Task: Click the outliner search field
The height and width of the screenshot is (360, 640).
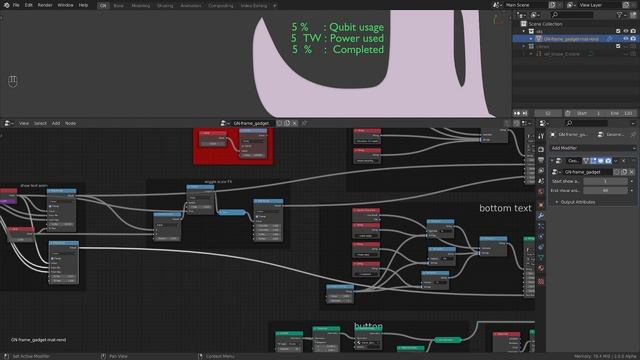Action: 571,15
